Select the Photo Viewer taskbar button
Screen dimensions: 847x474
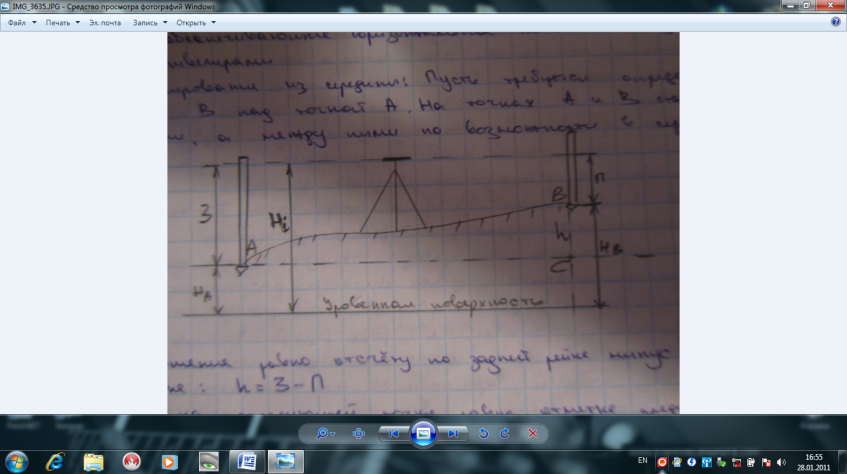[x=285, y=462]
